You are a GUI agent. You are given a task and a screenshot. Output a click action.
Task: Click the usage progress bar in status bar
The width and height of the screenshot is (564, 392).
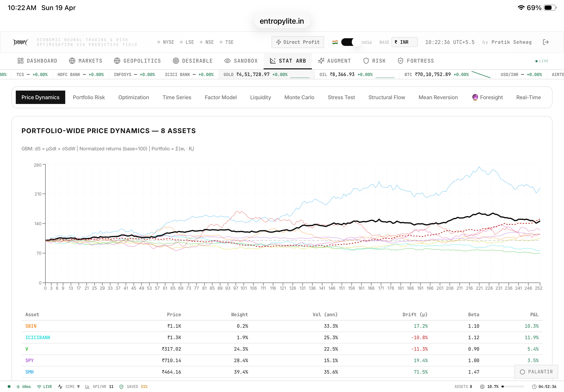[x=513, y=387]
